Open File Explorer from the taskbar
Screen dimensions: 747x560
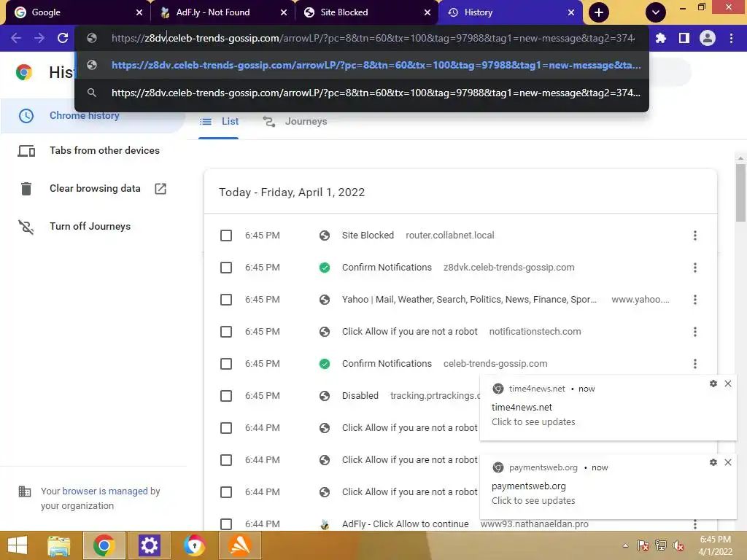[x=59, y=545]
